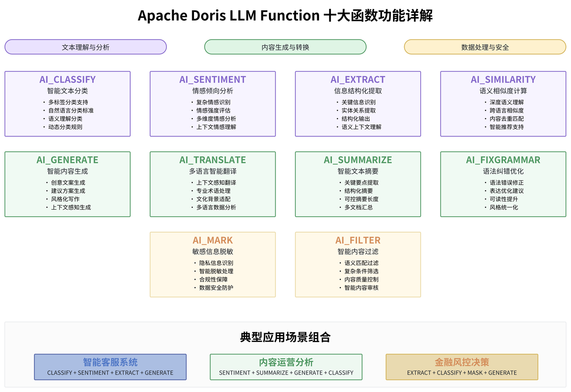This screenshot has height=392, width=571.
Task: Click the main page title text
Action: (x=285, y=15)
